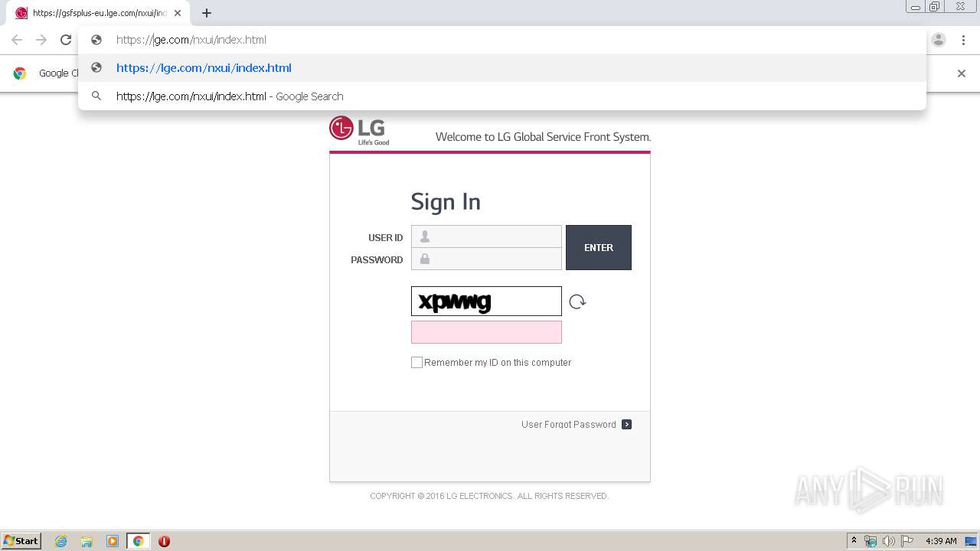Open the file explorer taskbar icon
The width and height of the screenshot is (980, 551).
coord(87,541)
